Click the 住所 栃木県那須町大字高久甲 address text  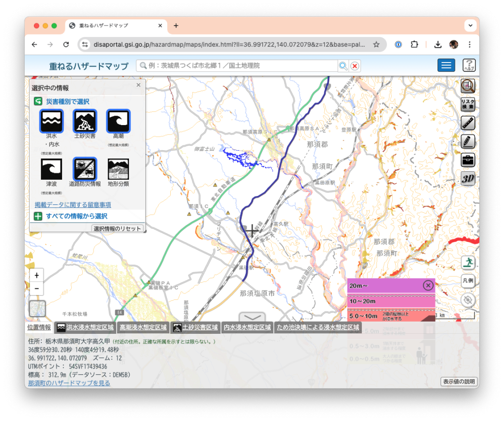click(69, 341)
